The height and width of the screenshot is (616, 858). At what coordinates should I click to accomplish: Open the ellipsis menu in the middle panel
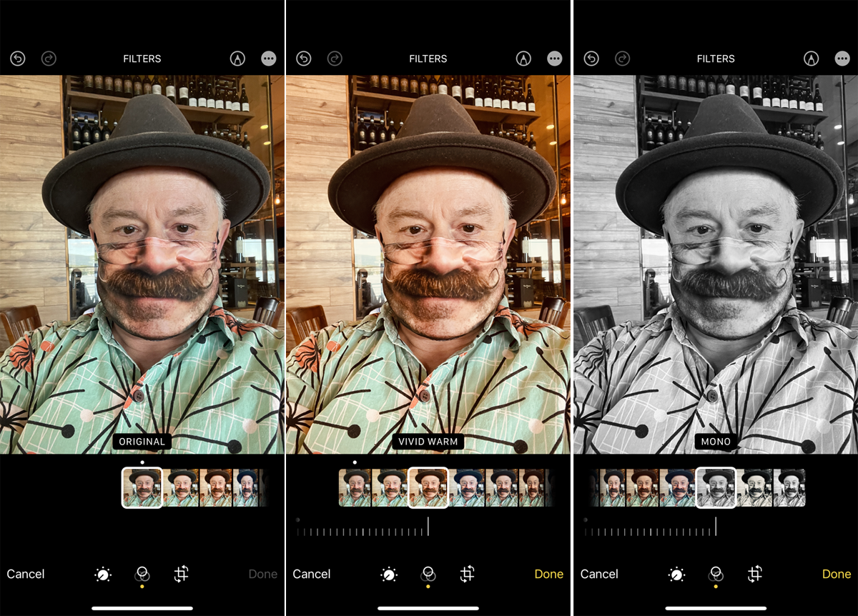(554, 59)
